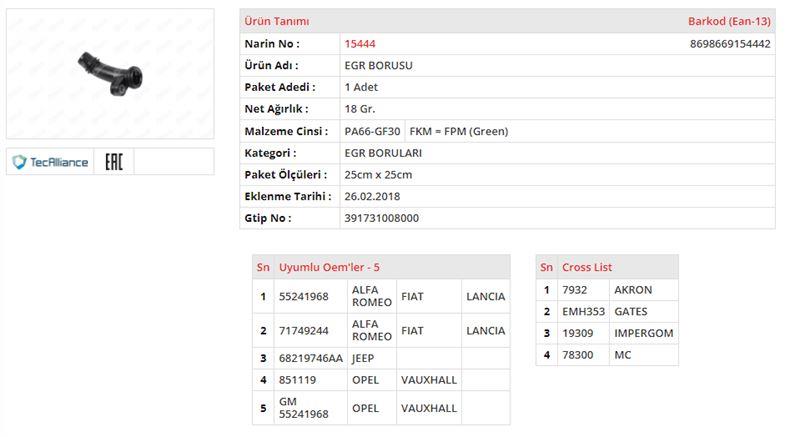The height and width of the screenshot is (437, 800).
Task: Click the Barkod (Ean-13) header
Action: (x=729, y=21)
